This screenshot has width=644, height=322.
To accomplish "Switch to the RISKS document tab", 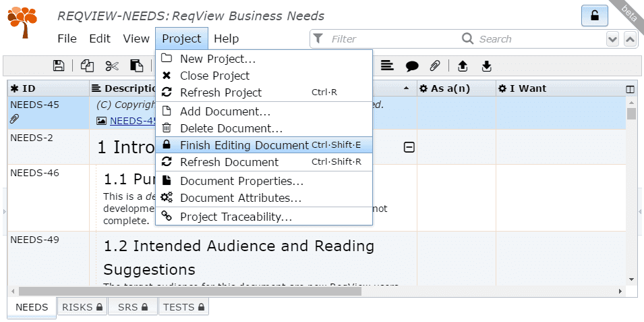I will [82, 307].
